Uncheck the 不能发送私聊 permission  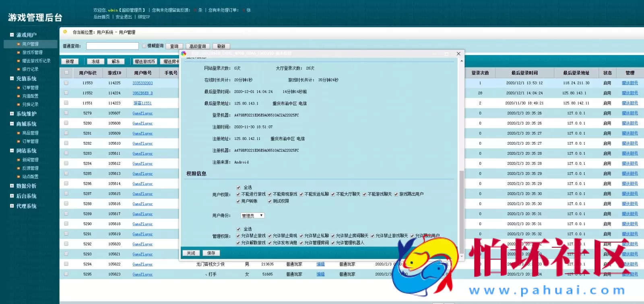(301, 194)
